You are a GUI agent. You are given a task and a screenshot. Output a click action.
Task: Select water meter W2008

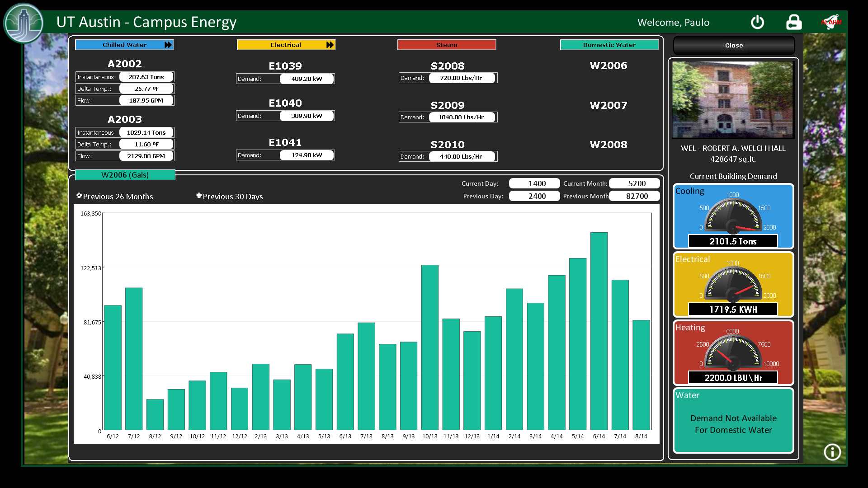(x=609, y=145)
